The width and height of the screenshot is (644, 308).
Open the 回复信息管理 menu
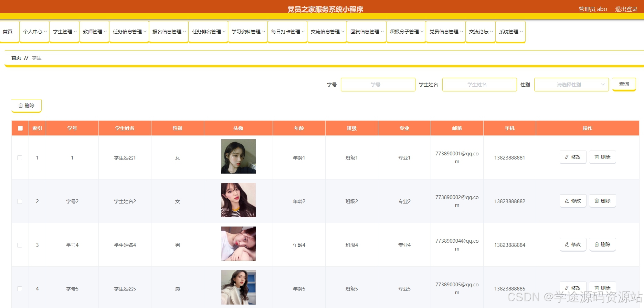click(367, 32)
